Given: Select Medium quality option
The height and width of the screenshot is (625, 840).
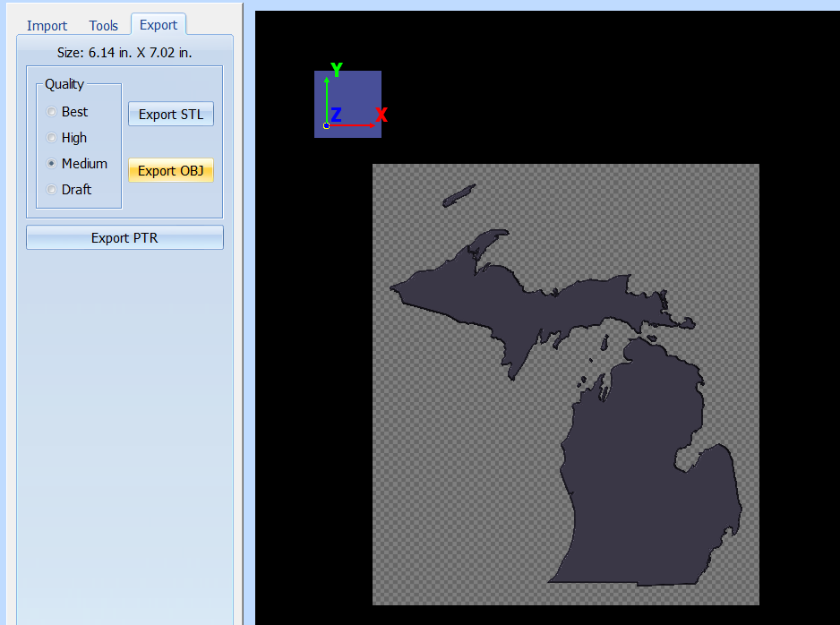Looking at the screenshot, I should pyautogui.click(x=51, y=163).
